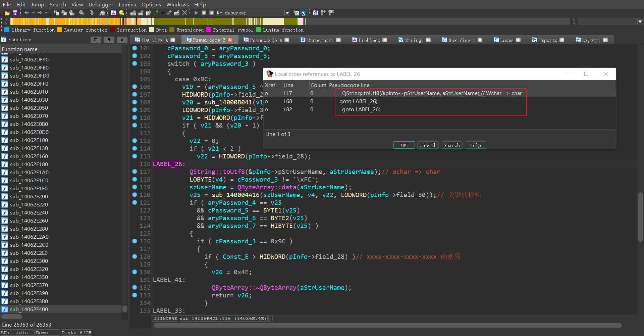Jump back using the left arrow icon
Screen dimensions: 644x336
tap(26, 13)
